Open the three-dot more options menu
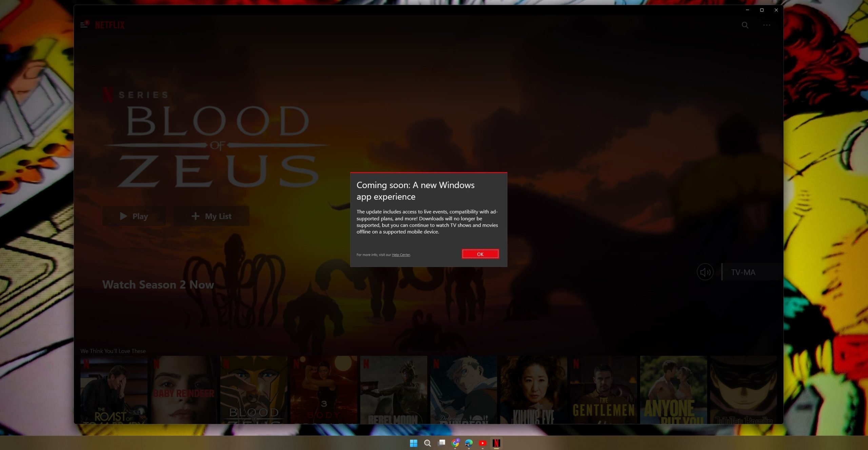 point(767,25)
